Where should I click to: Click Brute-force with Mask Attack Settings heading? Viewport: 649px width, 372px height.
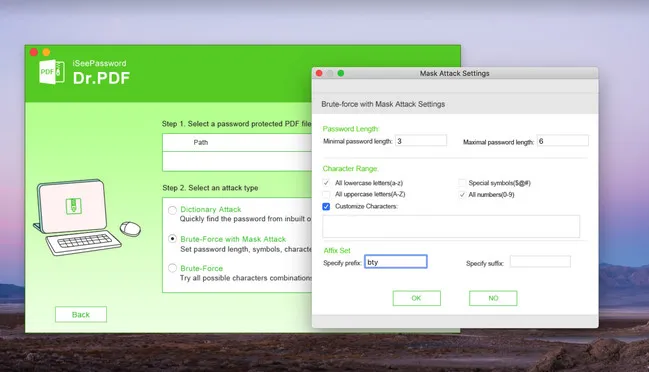pos(383,104)
